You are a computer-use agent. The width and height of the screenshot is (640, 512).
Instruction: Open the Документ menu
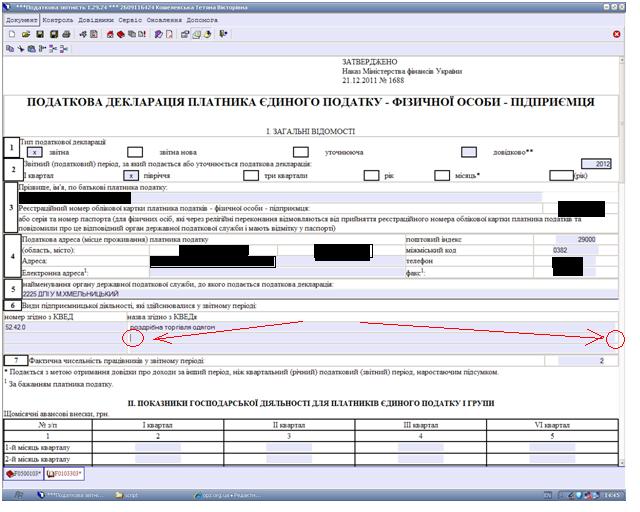coord(22,19)
